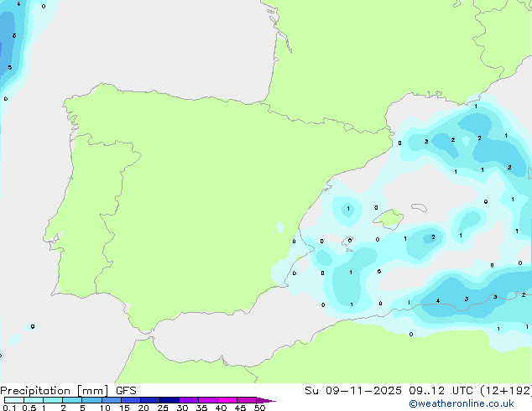
Task: Click the 0.1–0.5 mm legend swatch
Action: 14,400
